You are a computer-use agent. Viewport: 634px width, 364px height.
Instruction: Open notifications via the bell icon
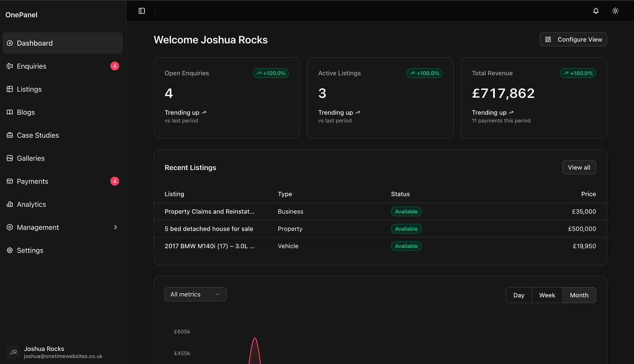click(596, 11)
